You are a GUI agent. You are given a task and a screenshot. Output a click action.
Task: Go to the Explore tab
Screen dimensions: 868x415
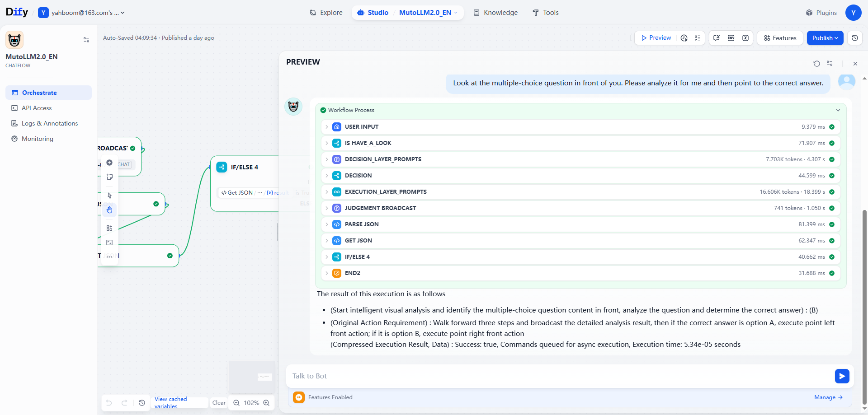(x=326, y=13)
